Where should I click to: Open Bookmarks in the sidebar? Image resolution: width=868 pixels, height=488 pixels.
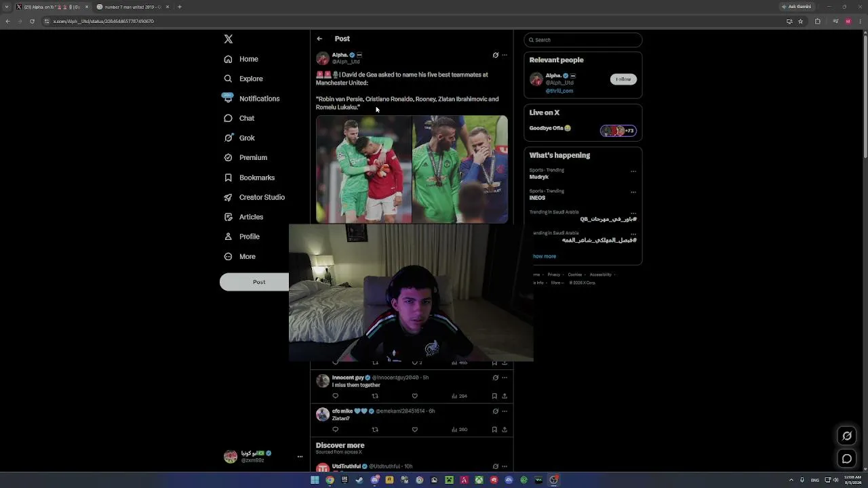[x=250, y=178]
